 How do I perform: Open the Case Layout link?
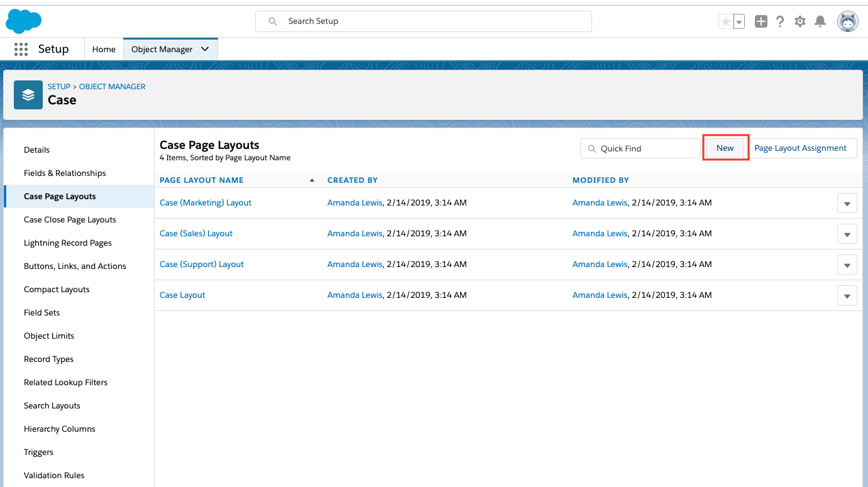point(182,295)
